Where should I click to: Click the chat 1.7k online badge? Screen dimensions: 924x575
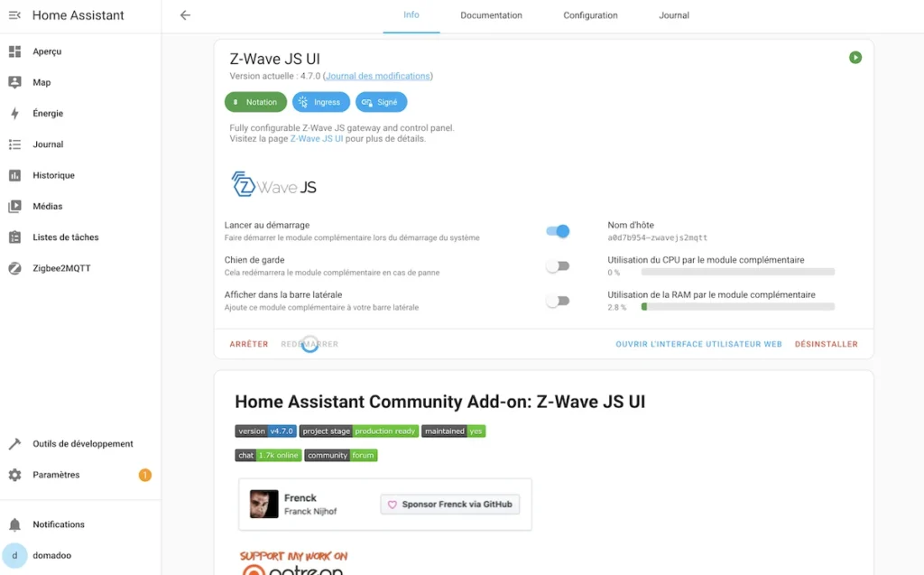pyautogui.click(x=268, y=455)
